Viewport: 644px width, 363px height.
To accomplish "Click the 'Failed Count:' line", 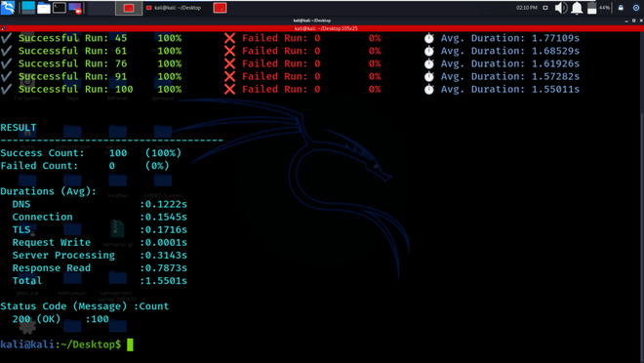I will click(85, 166).
